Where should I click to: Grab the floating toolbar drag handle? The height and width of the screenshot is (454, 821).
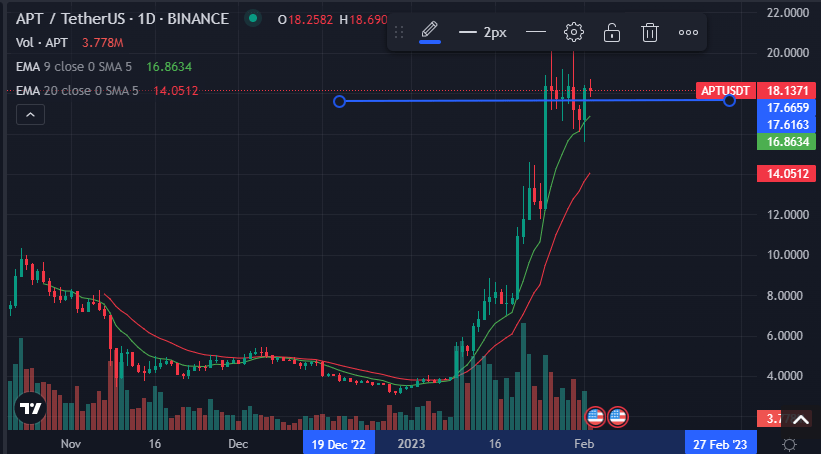[x=400, y=32]
